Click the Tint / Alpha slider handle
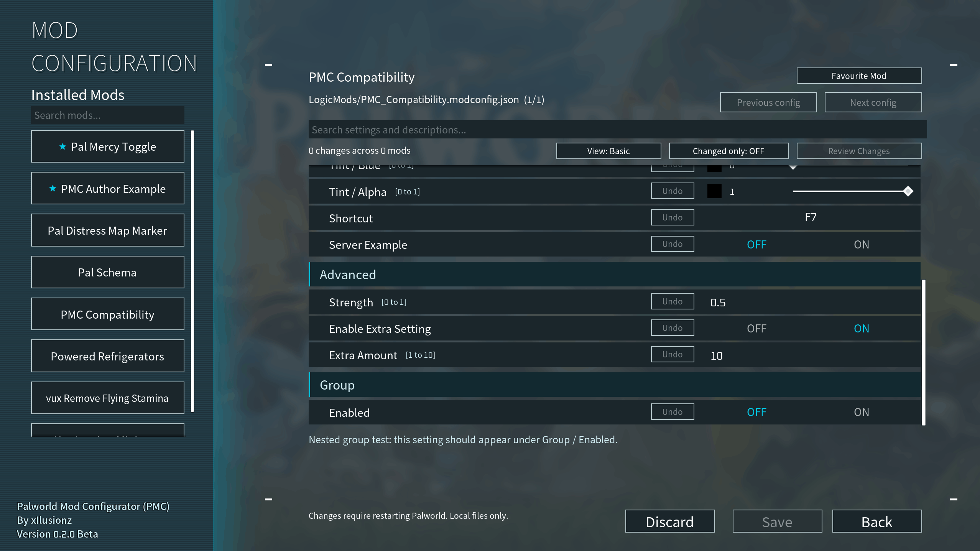 (908, 191)
